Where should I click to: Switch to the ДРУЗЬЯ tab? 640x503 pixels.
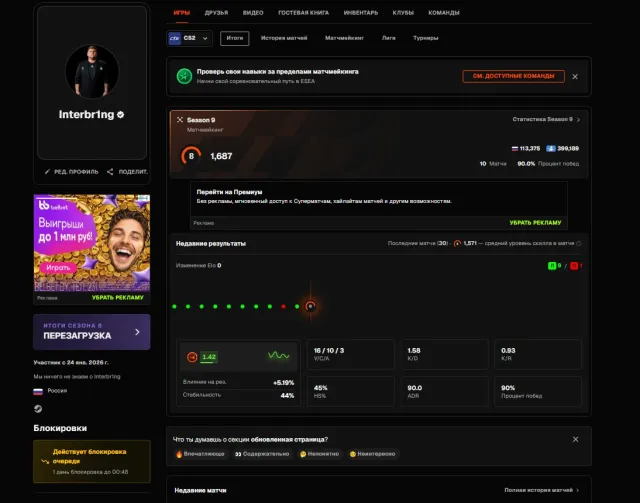pos(216,13)
